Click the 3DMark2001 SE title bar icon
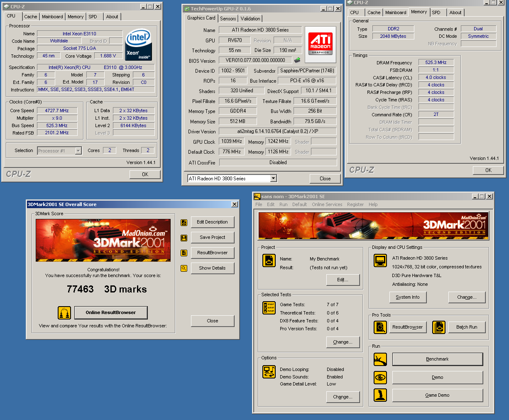Viewport: 509px width, 420px height. pyautogui.click(x=257, y=196)
